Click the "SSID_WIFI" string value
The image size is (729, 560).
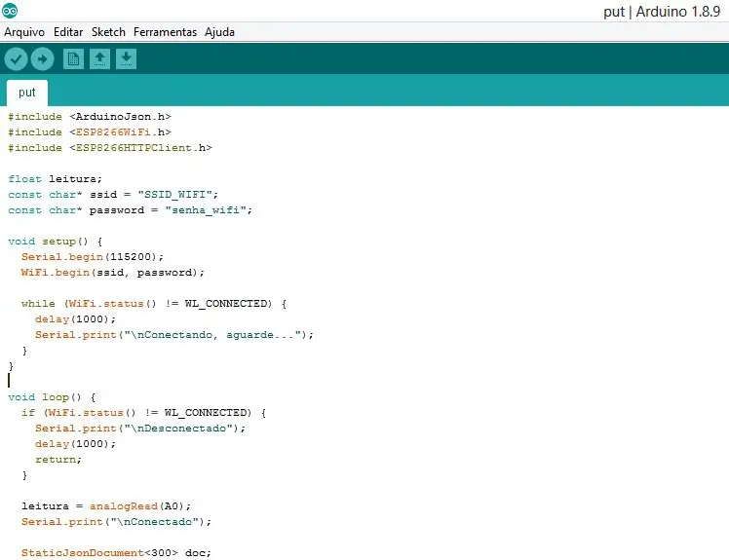(174, 195)
